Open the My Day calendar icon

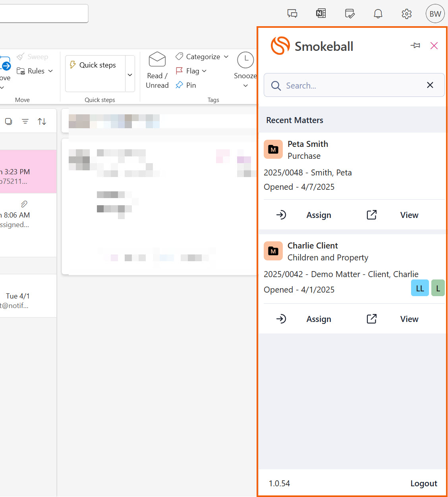[350, 14]
